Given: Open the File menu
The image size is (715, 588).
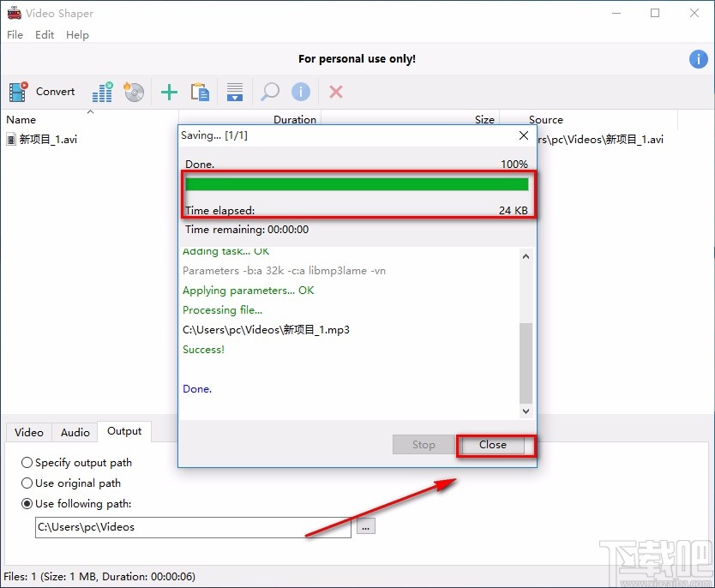Looking at the screenshot, I should (15, 34).
